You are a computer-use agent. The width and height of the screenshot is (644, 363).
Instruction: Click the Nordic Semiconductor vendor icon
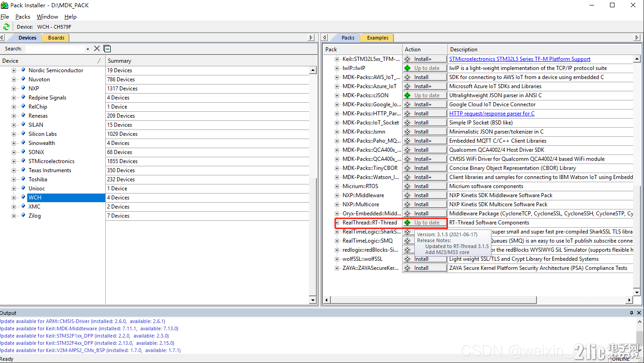click(x=23, y=70)
